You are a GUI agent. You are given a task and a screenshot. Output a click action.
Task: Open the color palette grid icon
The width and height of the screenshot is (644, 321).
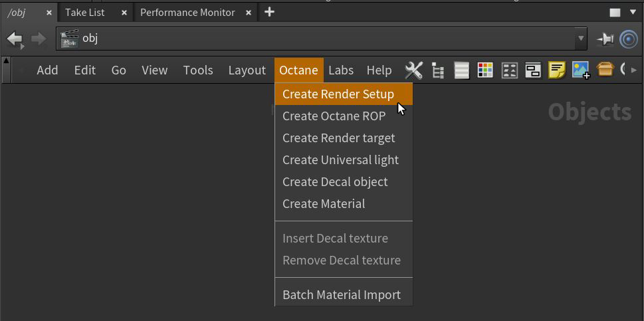tap(485, 70)
